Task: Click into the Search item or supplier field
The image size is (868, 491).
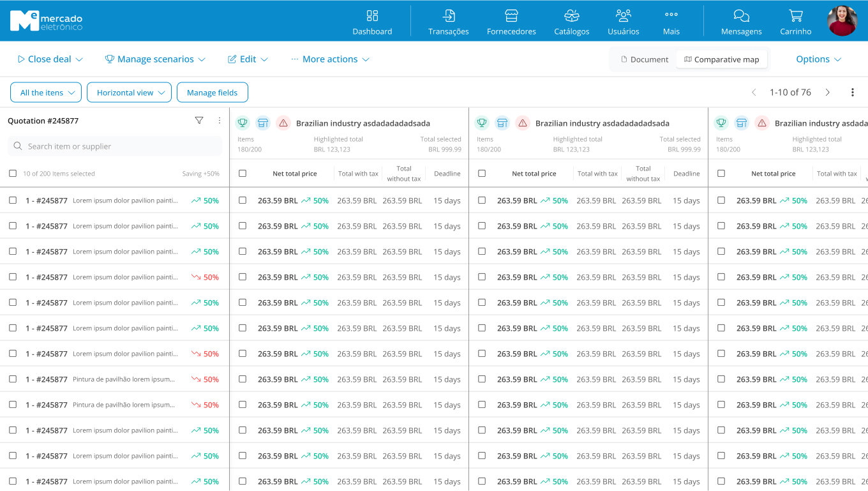Action: 115,146
